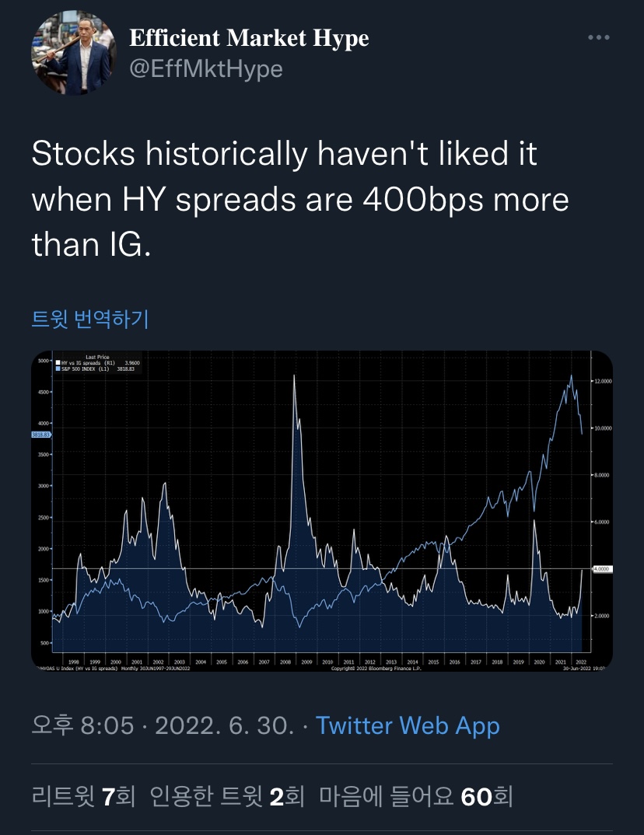The width and height of the screenshot is (644, 835).
Task: Click the 3818.83 price label on left axis
Action: [x=41, y=435]
